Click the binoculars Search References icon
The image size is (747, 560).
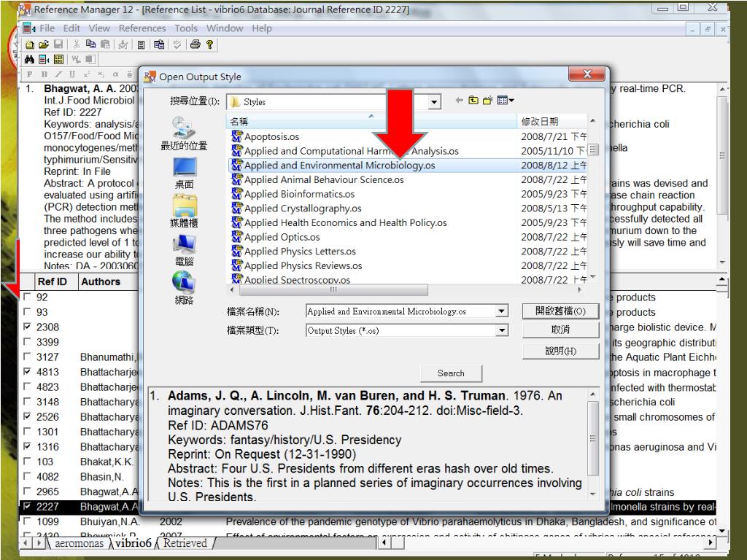(29, 60)
